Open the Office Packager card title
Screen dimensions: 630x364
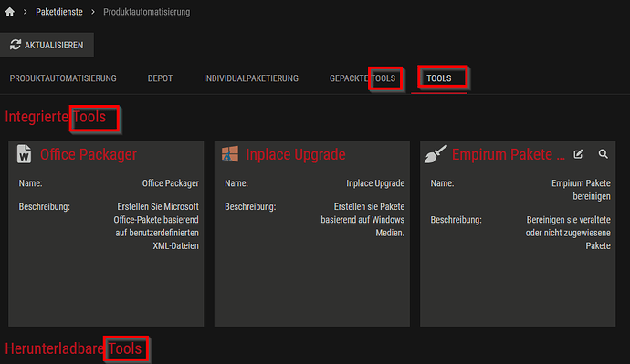coord(89,154)
